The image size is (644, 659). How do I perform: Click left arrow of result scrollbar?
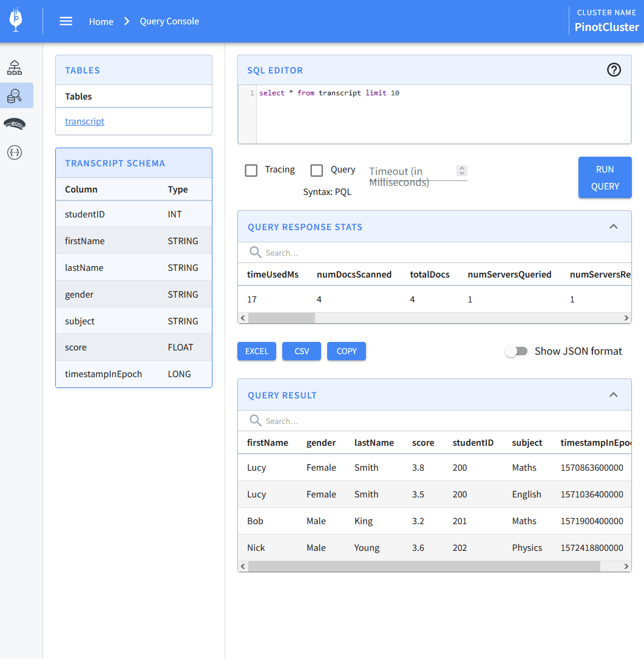click(x=243, y=567)
